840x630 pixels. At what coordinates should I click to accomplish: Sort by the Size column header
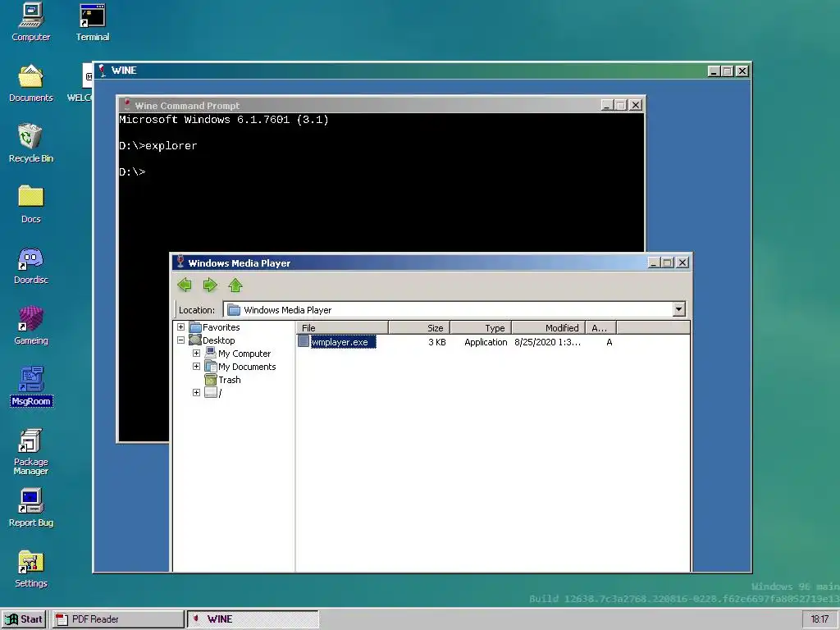tap(419, 328)
